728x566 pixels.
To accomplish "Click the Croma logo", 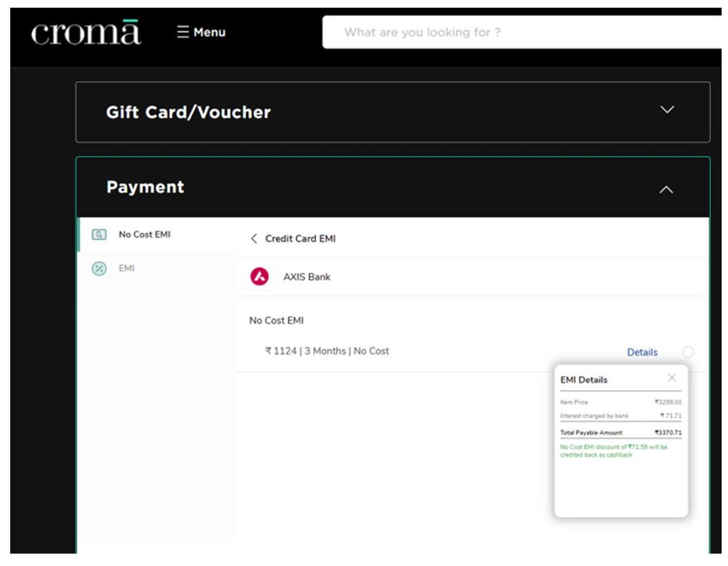I will [x=86, y=33].
